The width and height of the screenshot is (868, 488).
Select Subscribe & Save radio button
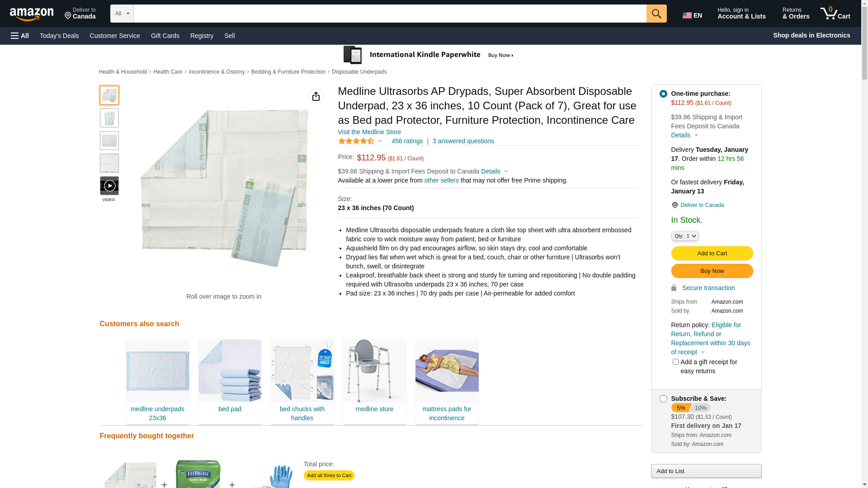663,399
